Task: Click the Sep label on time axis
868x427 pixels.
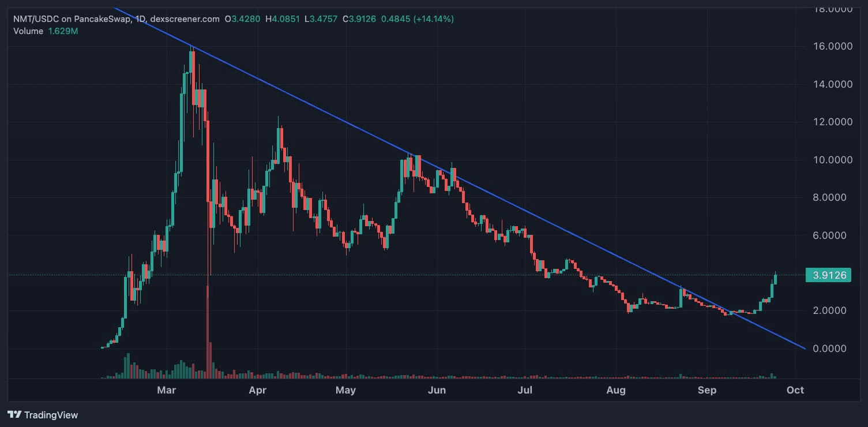Action: coord(707,391)
